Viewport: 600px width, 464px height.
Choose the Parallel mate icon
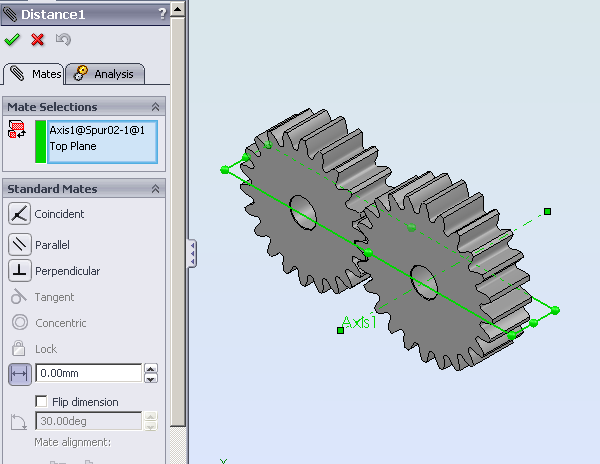point(20,244)
